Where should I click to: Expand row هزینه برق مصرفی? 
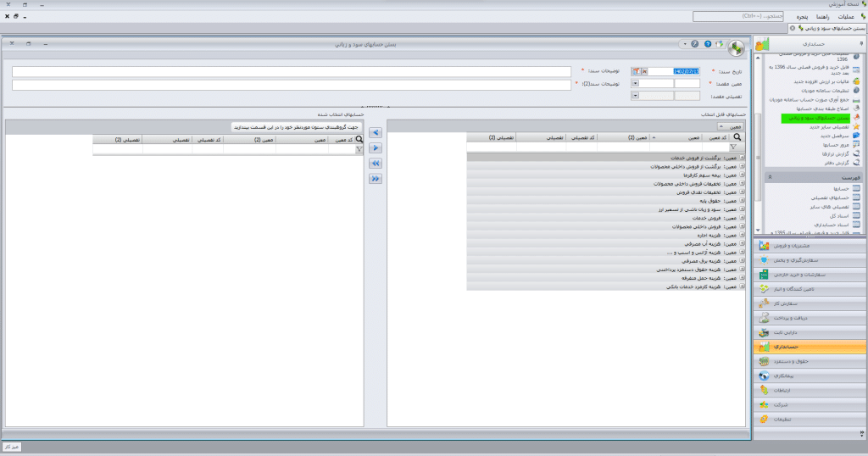(742, 261)
